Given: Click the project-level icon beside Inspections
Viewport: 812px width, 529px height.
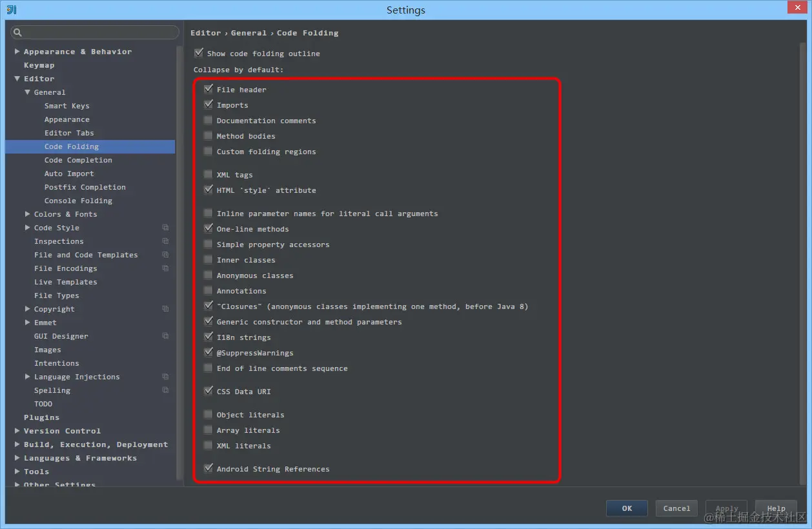Looking at the screenshot, I should (x=165, y=241).
